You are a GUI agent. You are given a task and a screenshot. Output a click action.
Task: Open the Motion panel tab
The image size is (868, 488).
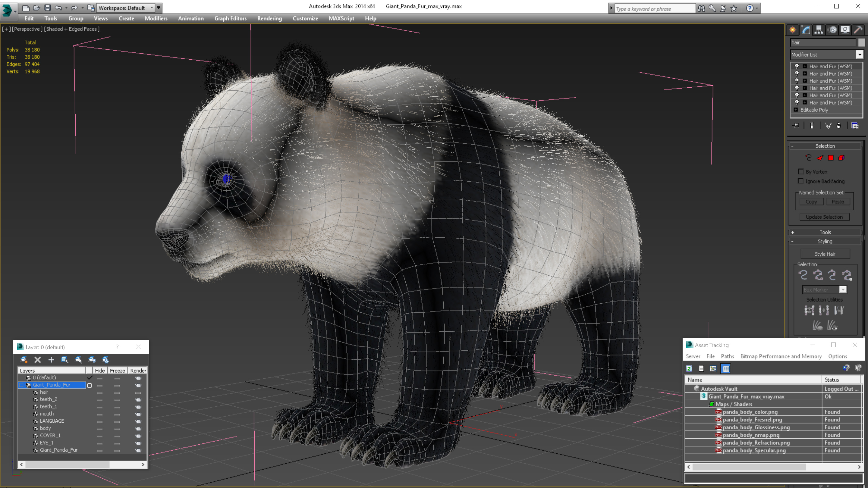pos(833,30)
